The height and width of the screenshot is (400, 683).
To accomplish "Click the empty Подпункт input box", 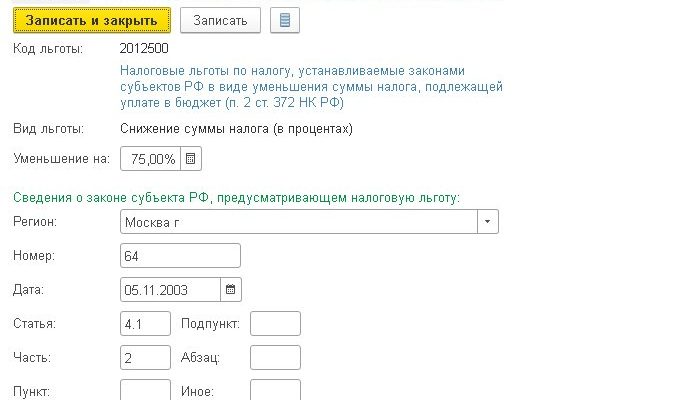I will pyautogui.click(x=275, y=324).
